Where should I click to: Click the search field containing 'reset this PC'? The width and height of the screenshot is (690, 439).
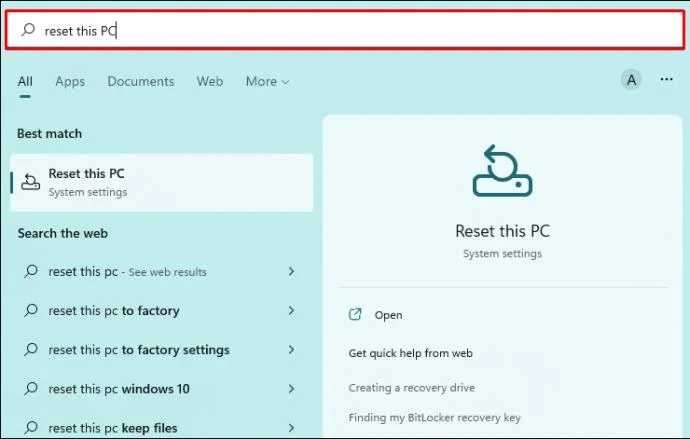[345, 30]
